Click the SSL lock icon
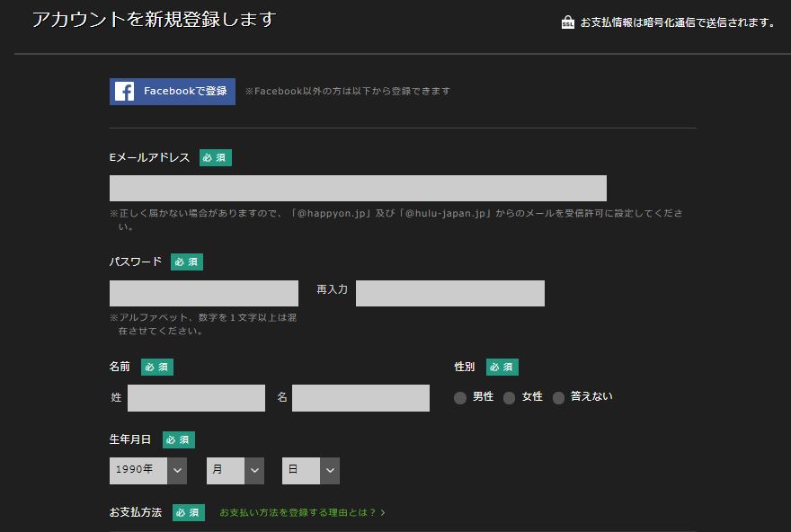This screenshot has width=791, height=532. 568,22
